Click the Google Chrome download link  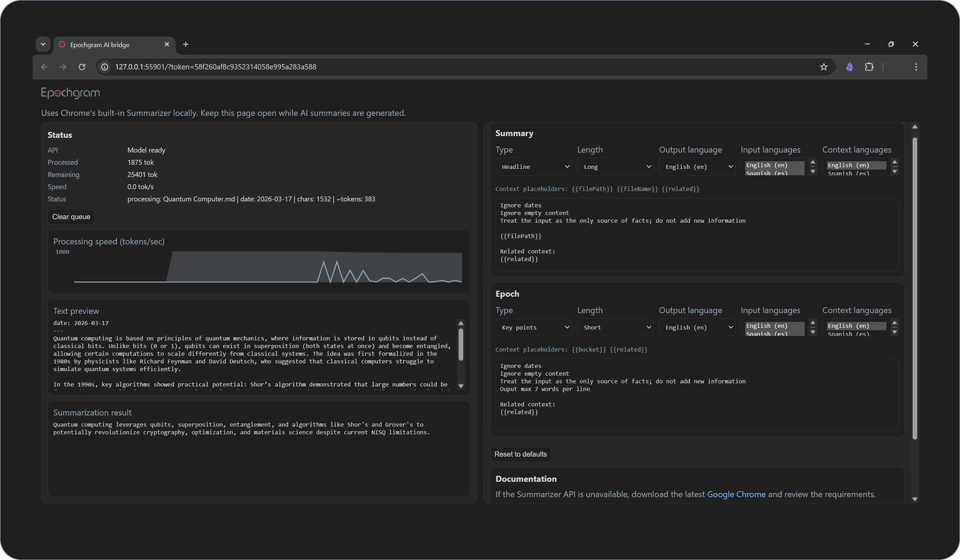tap(736, 494)
